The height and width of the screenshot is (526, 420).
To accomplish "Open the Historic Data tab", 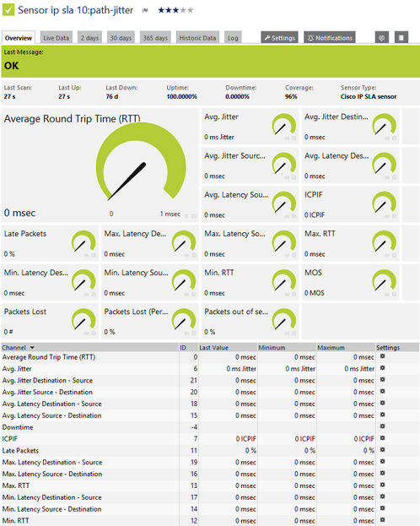I will point(197,37).
